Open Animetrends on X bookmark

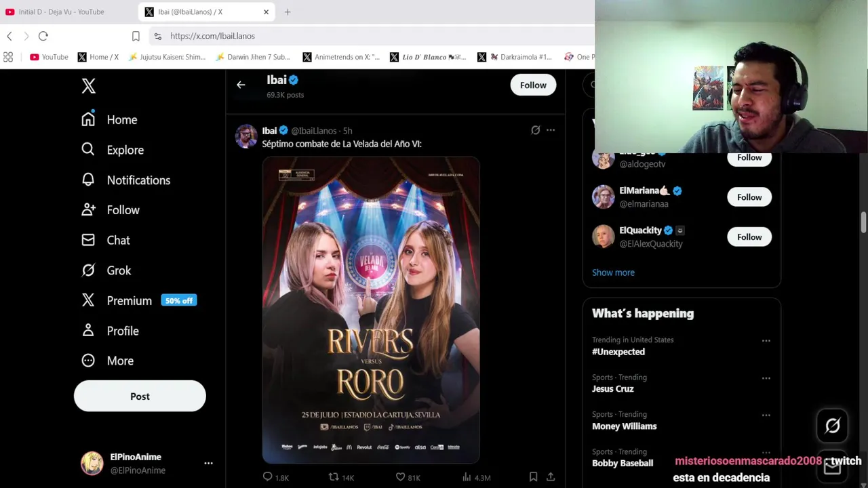[x=341, y=57]
